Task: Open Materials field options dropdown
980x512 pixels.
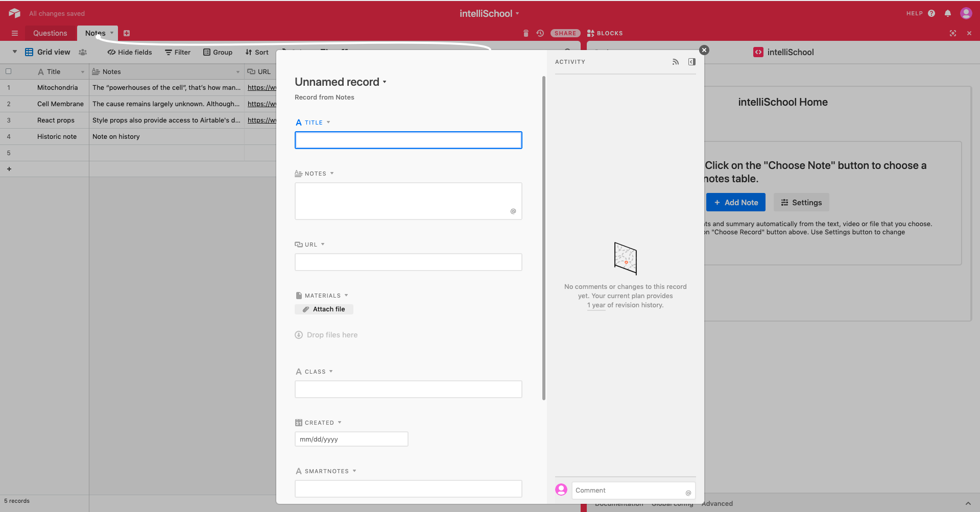Action: [x=346, y=296]
